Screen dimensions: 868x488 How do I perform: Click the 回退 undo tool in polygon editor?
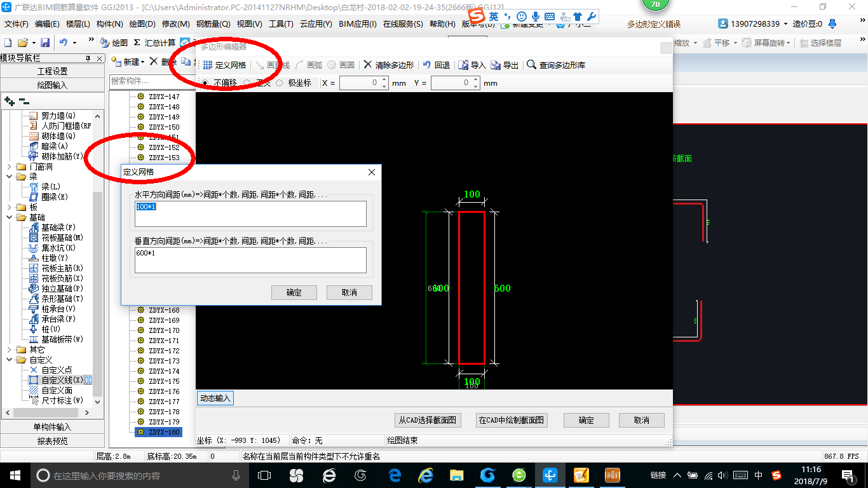437,65
